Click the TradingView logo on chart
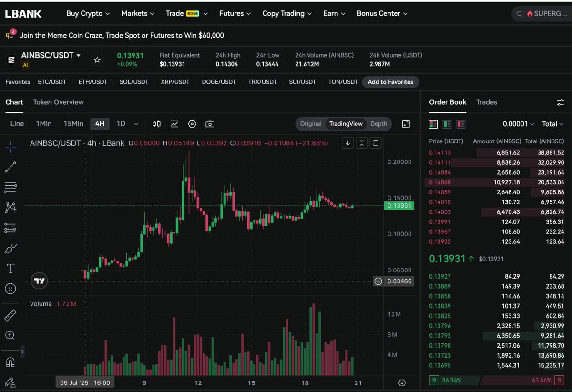This screenshot has width=572, height=392. [40, 281]
